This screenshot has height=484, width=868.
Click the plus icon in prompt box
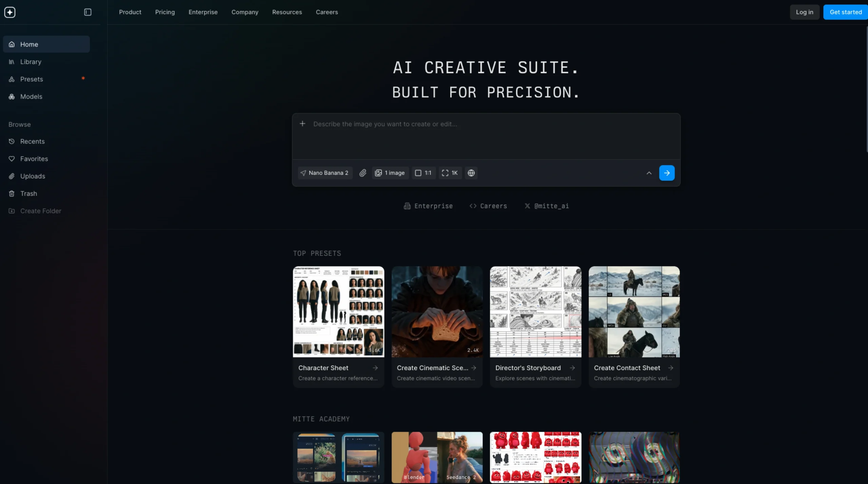[302, 124]
